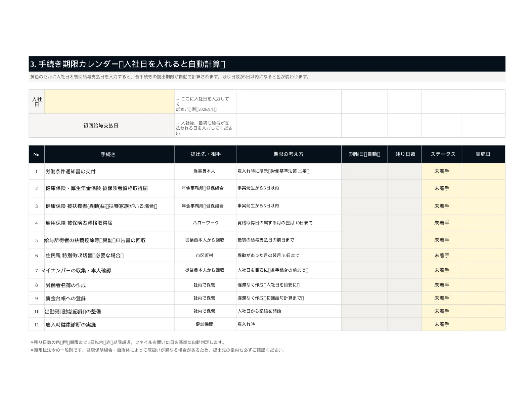This screenshot has height=411, width=532.
Task: Click 未着手 status for 雇入時健康診断 row
Action: 442,324
